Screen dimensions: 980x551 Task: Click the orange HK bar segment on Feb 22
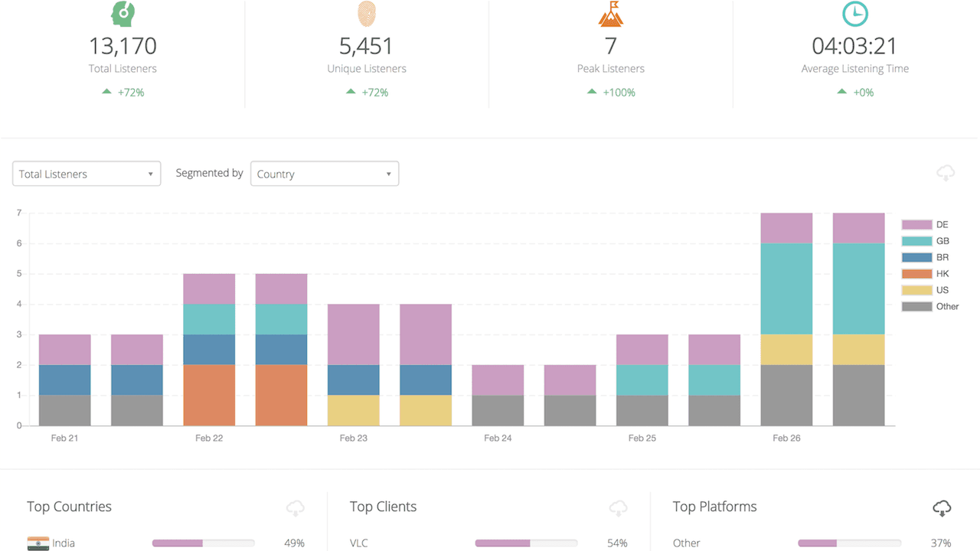209,395
